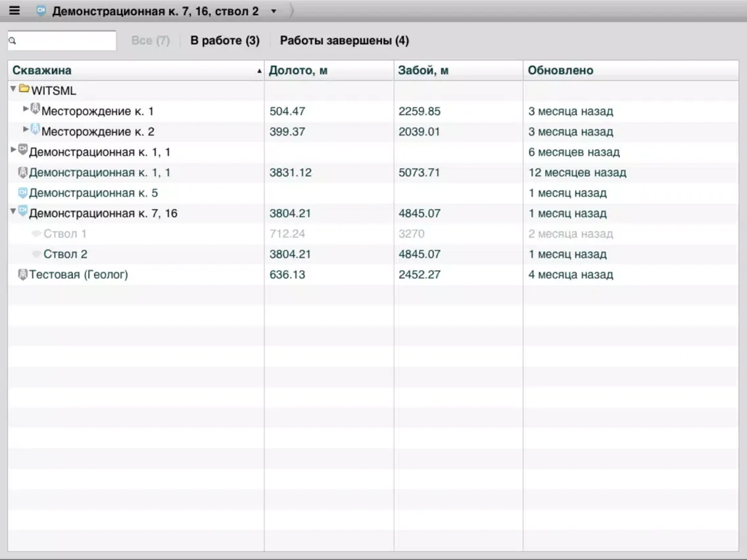
Task: Select the Ствол 2 wellbore
Action: click(x=373, y=254)
